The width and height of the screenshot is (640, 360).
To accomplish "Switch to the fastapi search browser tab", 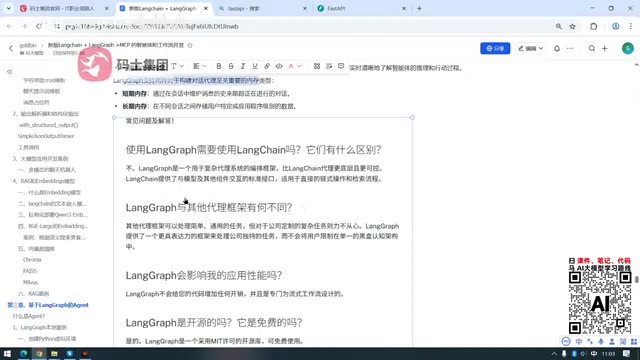I will click(x=263, y=8).
